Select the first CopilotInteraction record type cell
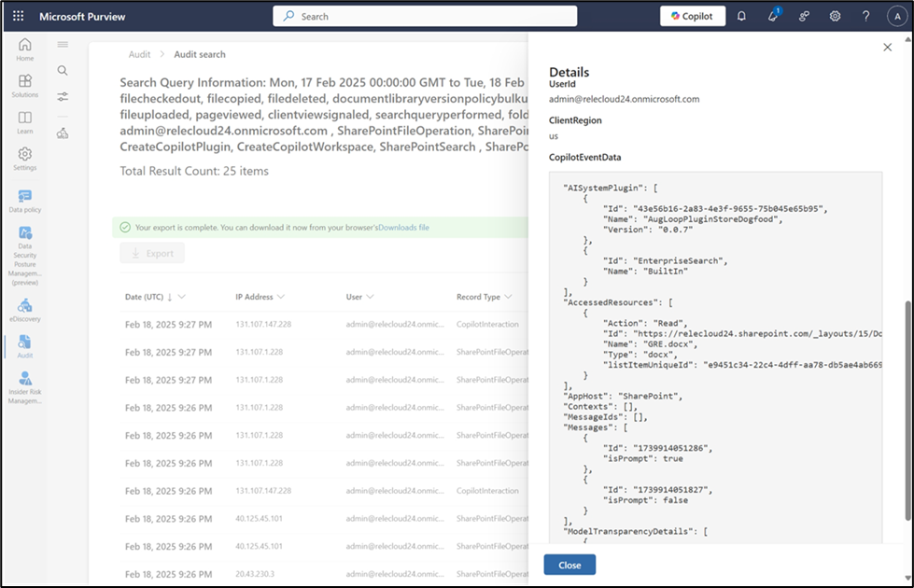The height and width of the screenshot is (588, 914). point(487,324)
